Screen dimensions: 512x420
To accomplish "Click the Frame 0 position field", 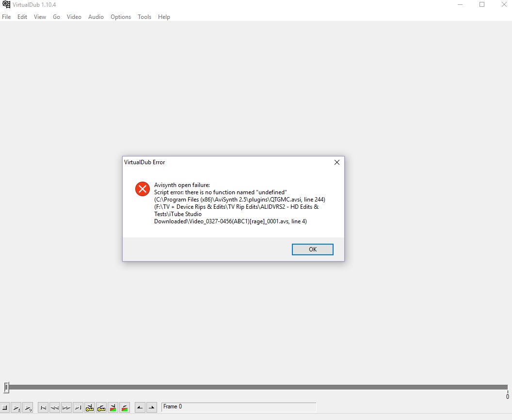I will coord(239,407).
